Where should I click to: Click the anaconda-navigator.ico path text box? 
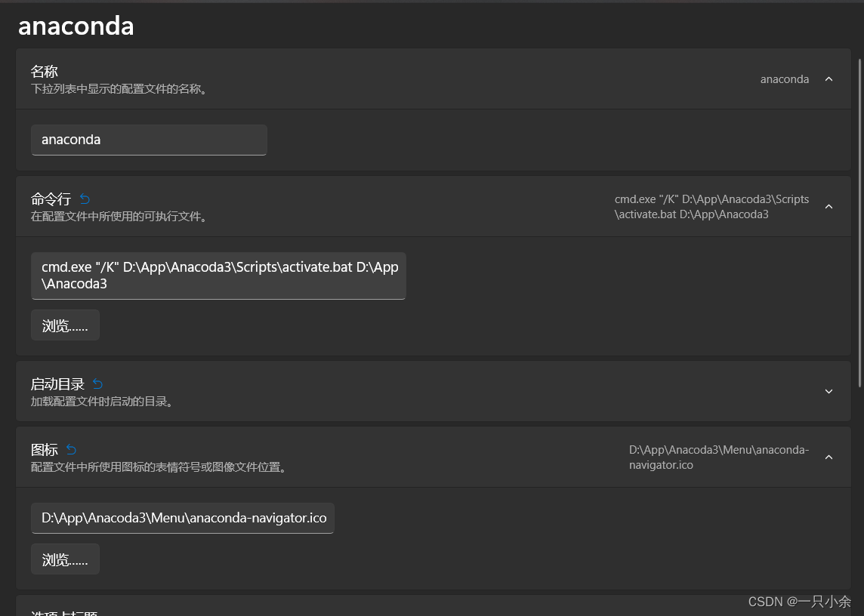click(x=183, y=518)
